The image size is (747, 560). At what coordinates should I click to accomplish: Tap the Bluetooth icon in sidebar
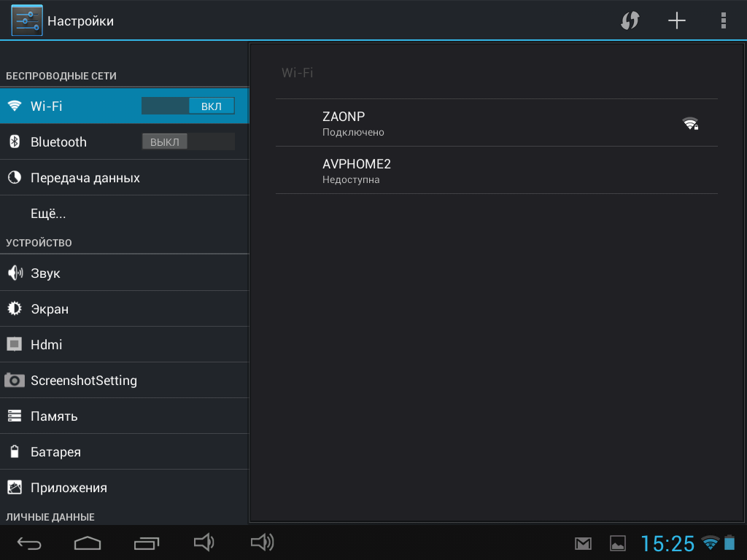pos(15,141)
